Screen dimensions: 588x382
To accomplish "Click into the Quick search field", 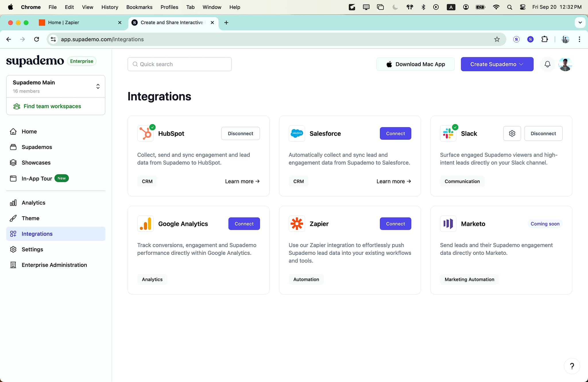I will click(x=179, y=64).
